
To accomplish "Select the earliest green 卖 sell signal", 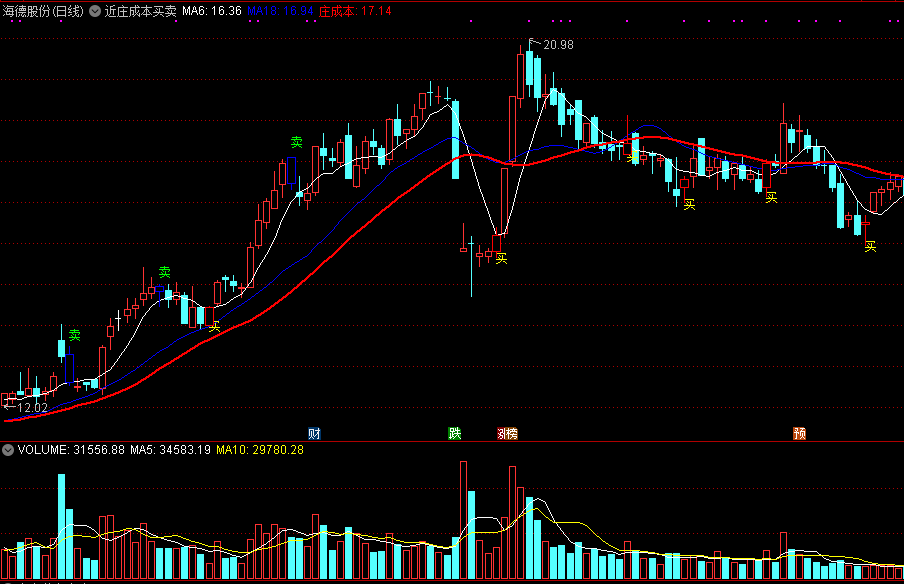I will [75, 335].
